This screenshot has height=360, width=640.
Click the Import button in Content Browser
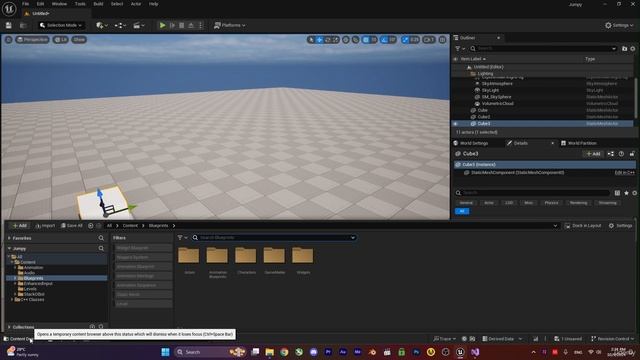pyautogui.click(x=45, y=226)
